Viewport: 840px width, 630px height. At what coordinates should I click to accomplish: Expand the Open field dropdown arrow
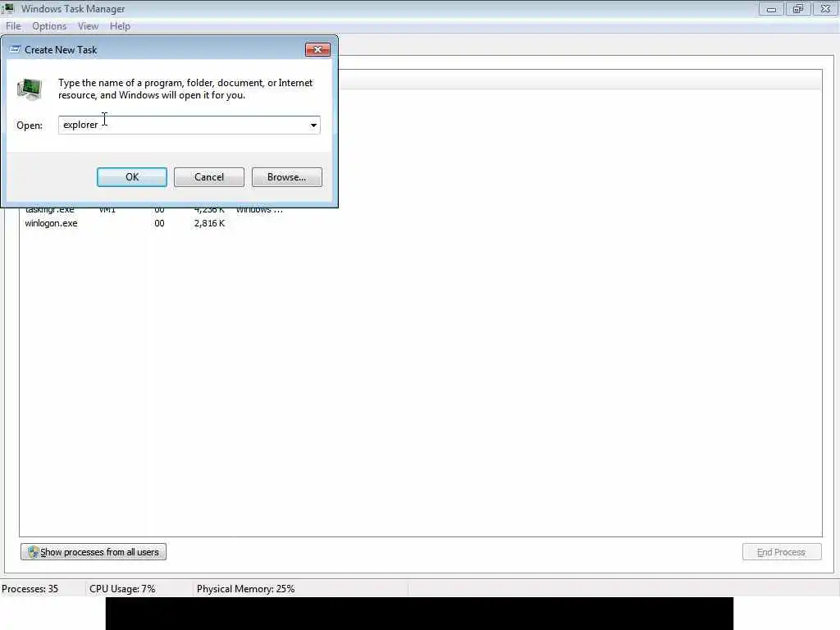click(x=313, y=126)
